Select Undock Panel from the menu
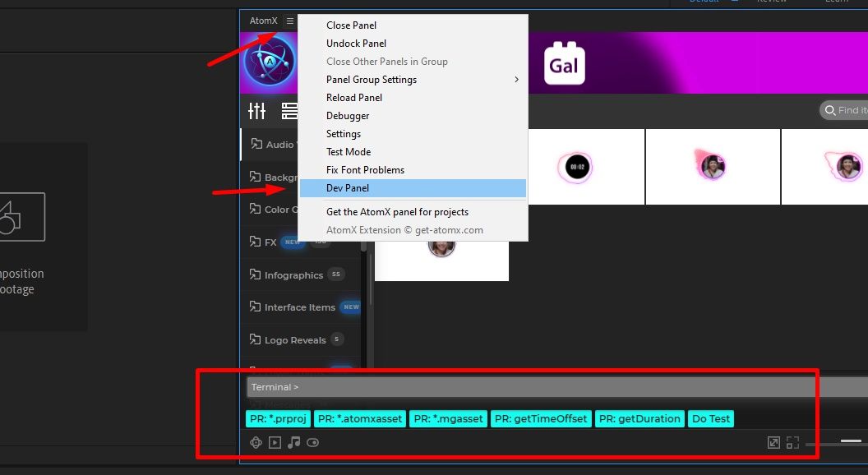The image size is (868, 475). [x=358, y=43]
